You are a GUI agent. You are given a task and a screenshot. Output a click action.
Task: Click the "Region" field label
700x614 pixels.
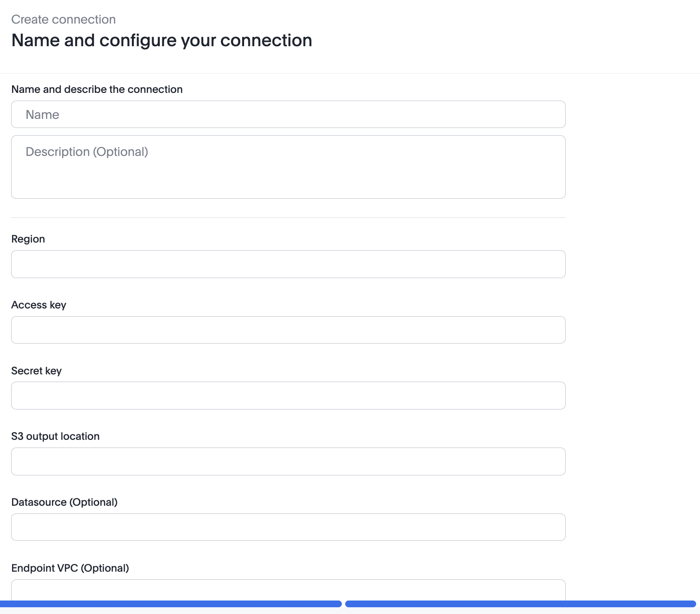[28, 239]
